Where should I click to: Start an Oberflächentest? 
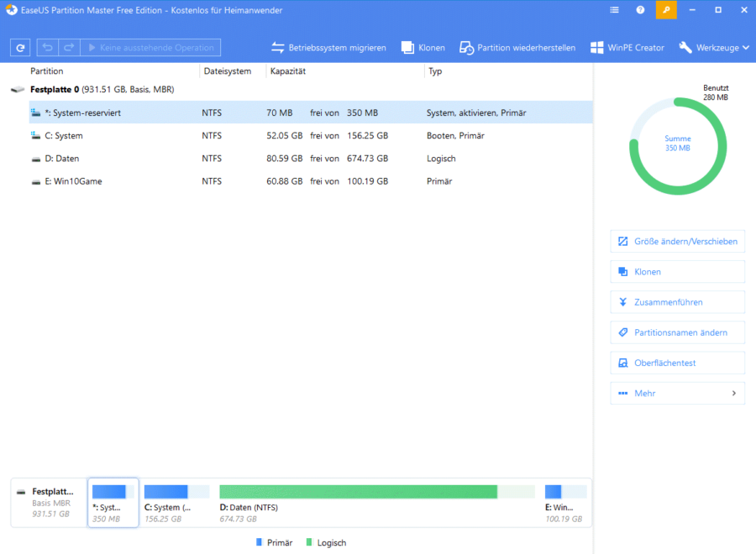coord(677,363)
